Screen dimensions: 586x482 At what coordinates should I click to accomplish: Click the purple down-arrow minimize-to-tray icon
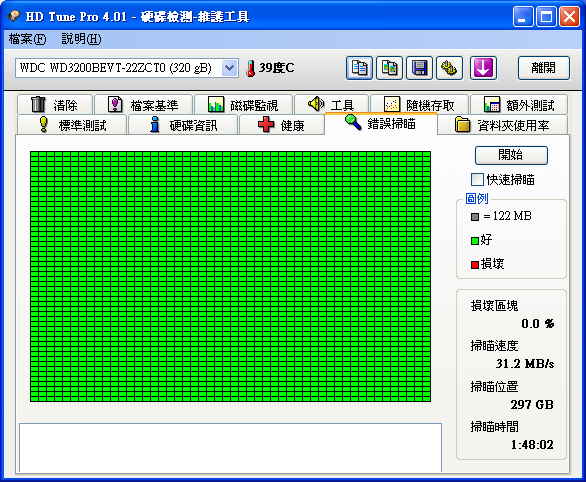click(x=483, y=68)
